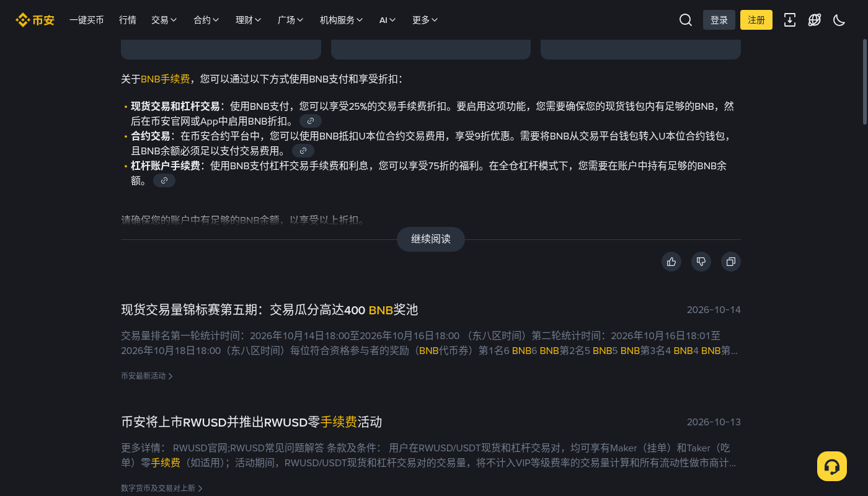Click the 请确保您的账户中有足够的BNB余额 line
This screenshot has height=496, width=868.
[245, 219]
